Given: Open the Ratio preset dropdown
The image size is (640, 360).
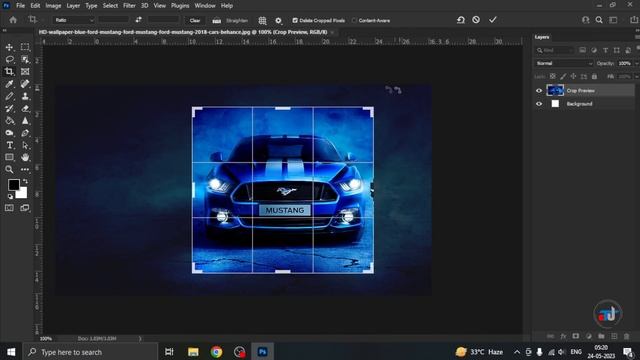Looking at the screenshot, I should pos(74,20).
